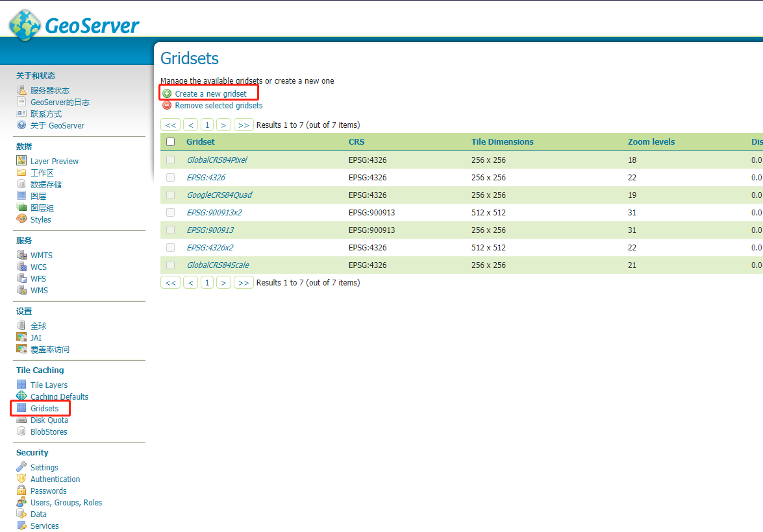Image resolution: width=763 pixels, height=532 pixels.
Task: Click the green layer groups icon
Action: pyautogui.click(x=21, y=207)
